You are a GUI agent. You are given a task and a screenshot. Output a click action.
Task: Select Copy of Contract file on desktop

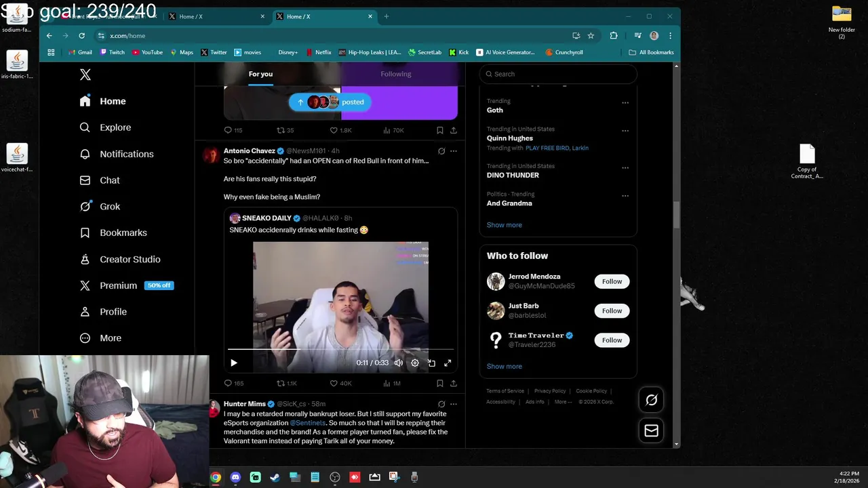[x=807, y=162]
